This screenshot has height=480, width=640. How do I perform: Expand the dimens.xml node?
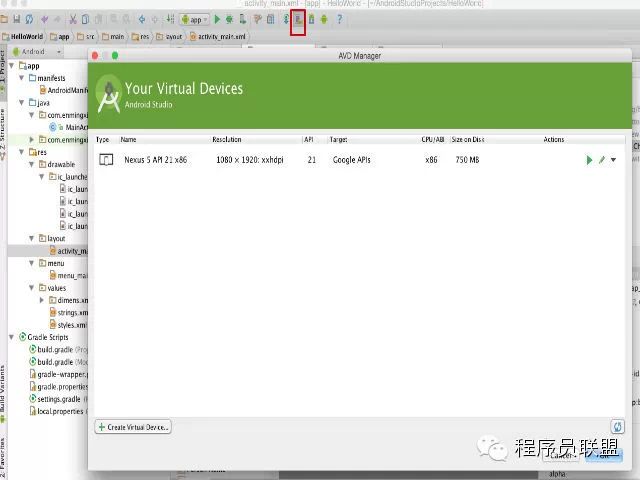click(x=42, y=300)
